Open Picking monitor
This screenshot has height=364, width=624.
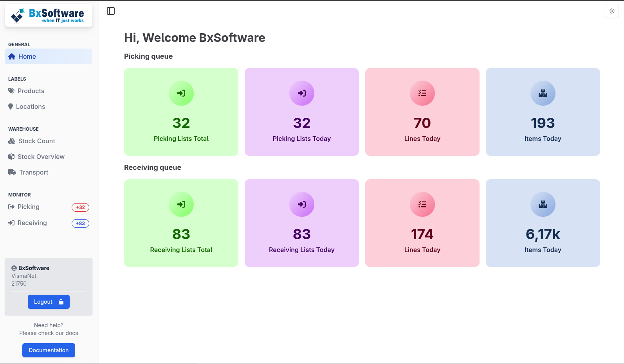point(28,207)
